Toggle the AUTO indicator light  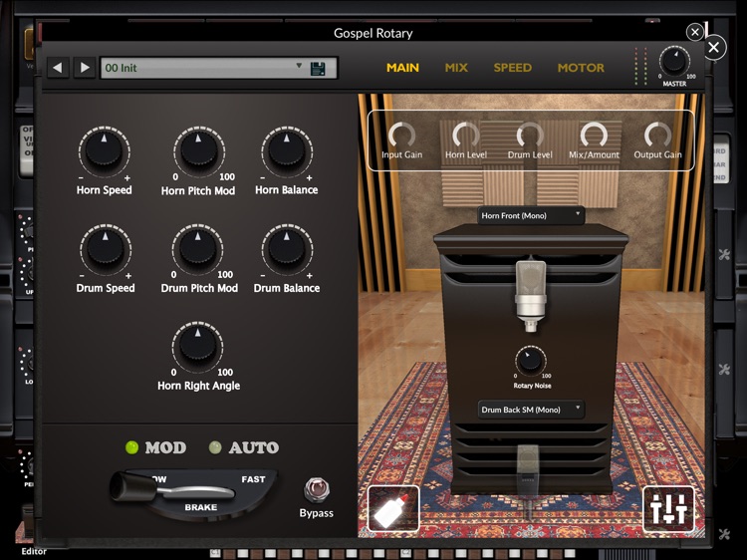[215, 447]
